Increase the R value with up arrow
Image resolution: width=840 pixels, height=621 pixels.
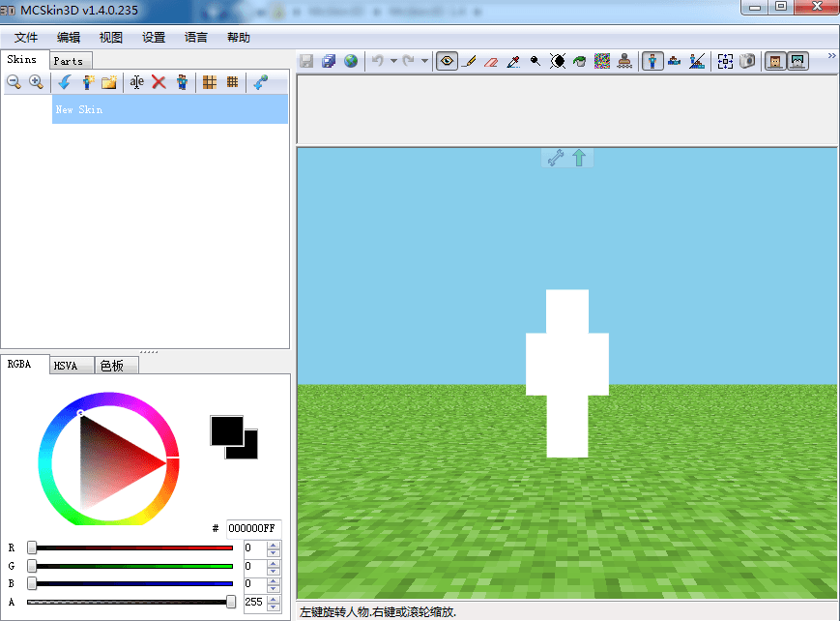(x=274, y=545)
